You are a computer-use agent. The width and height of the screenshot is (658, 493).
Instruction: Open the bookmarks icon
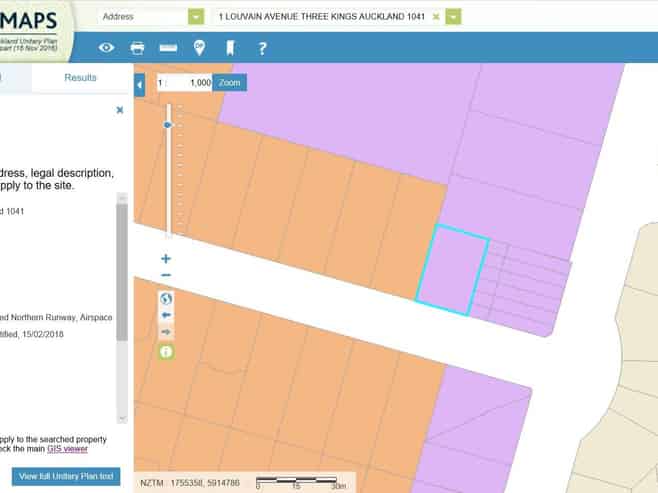click(230, 48)
